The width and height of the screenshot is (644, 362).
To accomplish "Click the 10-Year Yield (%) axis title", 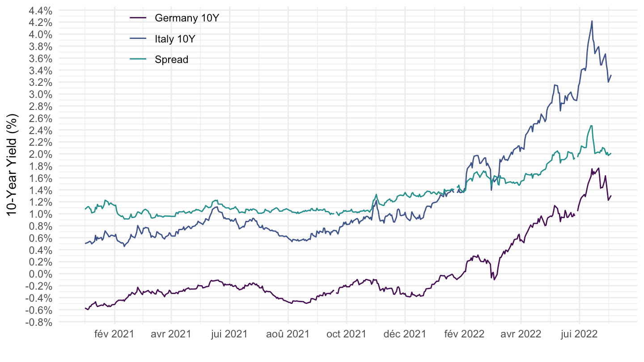I will click(14, 165).
